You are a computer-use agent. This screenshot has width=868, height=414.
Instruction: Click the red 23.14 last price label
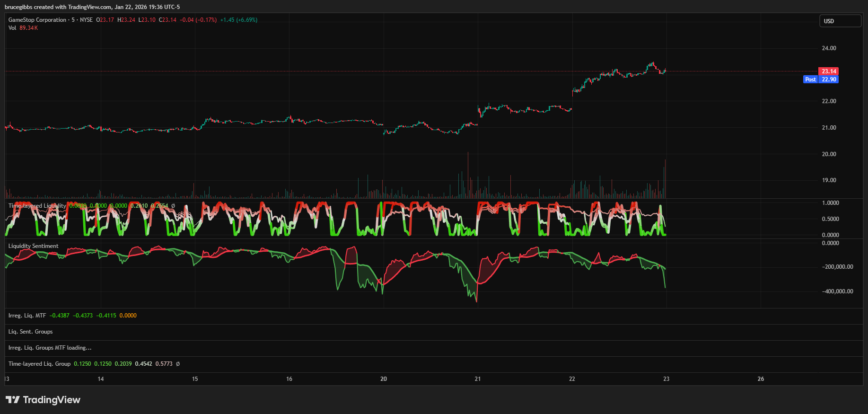tap(828, 71)
